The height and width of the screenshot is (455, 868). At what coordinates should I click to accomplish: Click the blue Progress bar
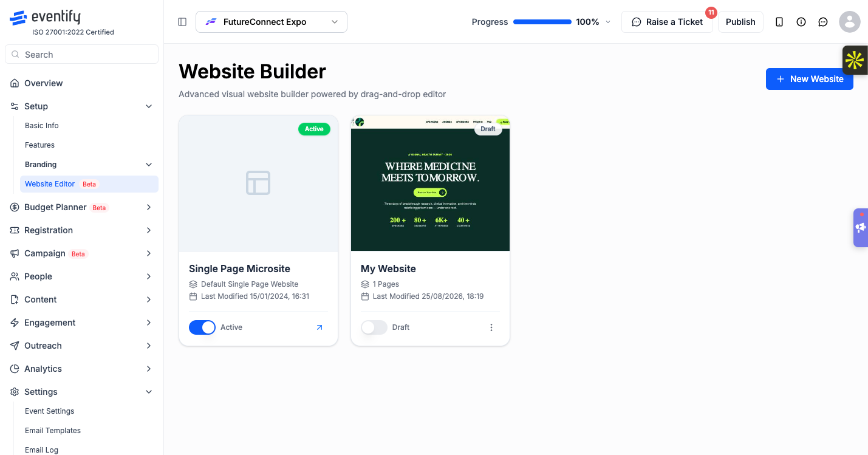click(542, 22)
